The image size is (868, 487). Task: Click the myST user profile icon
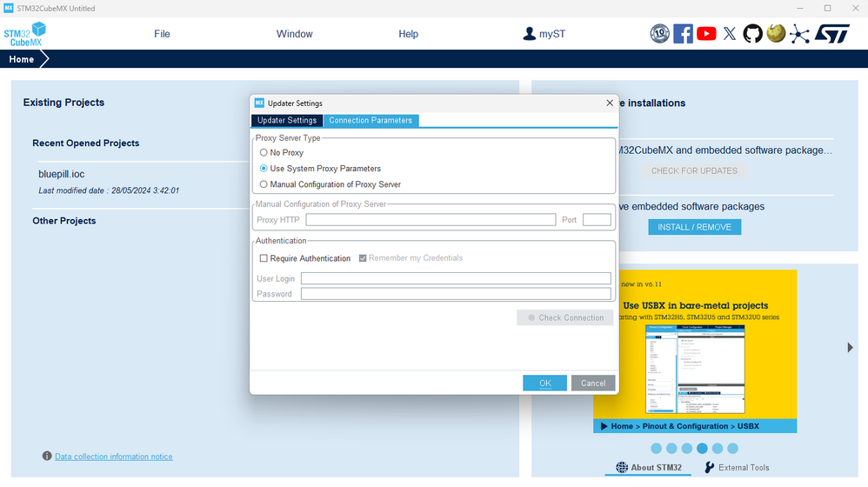529,34
